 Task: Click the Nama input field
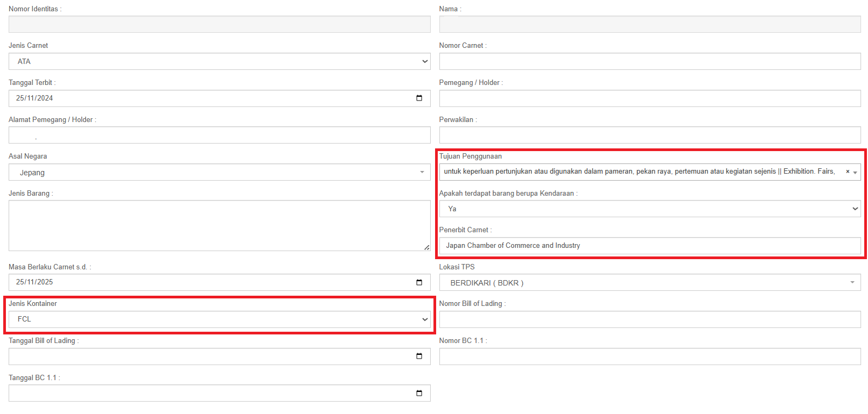pos(650,24)
